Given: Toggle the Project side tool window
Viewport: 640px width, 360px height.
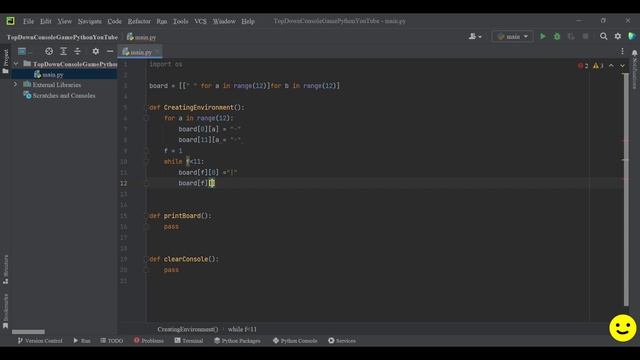Looking at the screenshot, I should point(5,61).
